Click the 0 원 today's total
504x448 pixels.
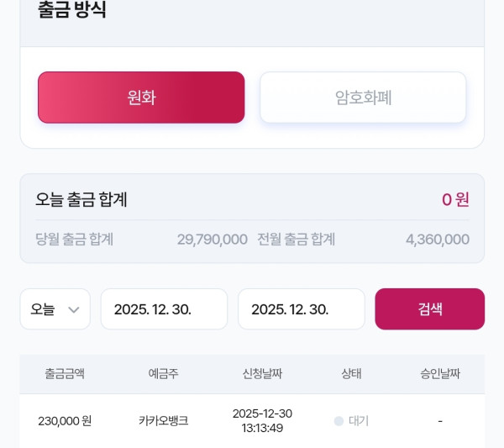coord(455,200)
